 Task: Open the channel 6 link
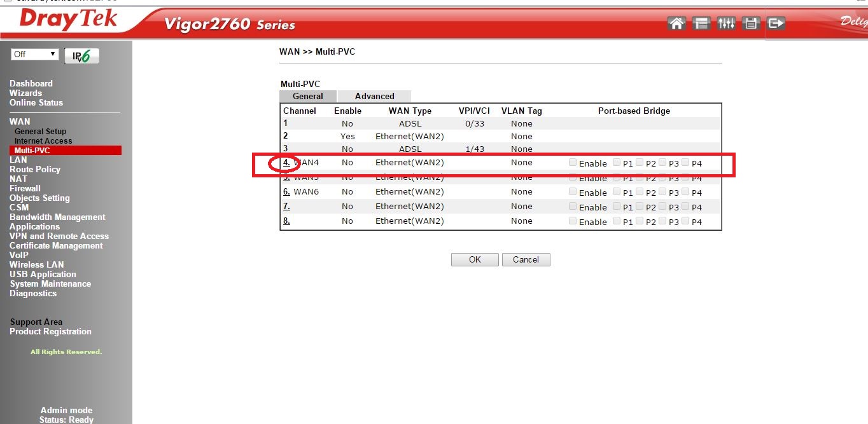pos(286,192)
